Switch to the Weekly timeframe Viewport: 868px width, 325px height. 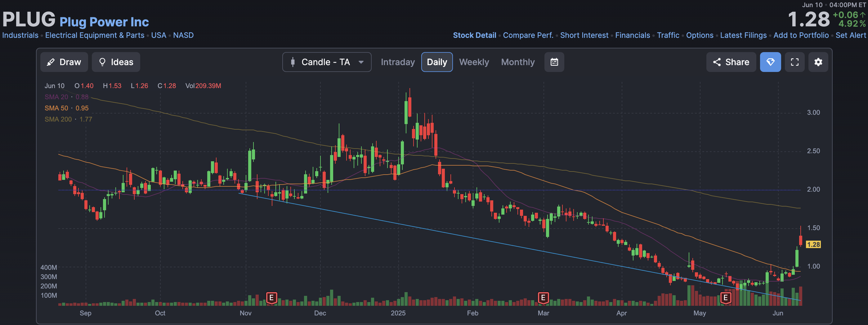pos(474,62)
